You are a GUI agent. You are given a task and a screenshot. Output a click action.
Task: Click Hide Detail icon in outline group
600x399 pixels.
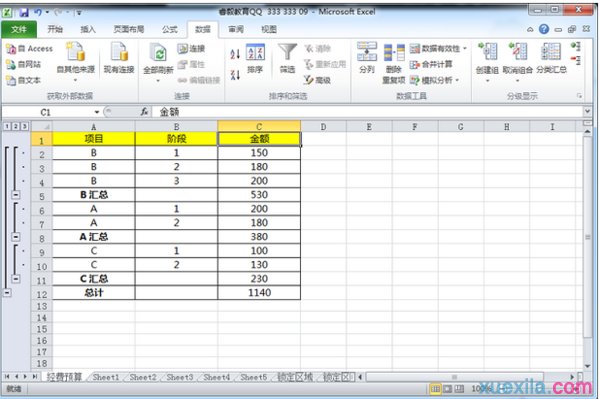(576, 60)
